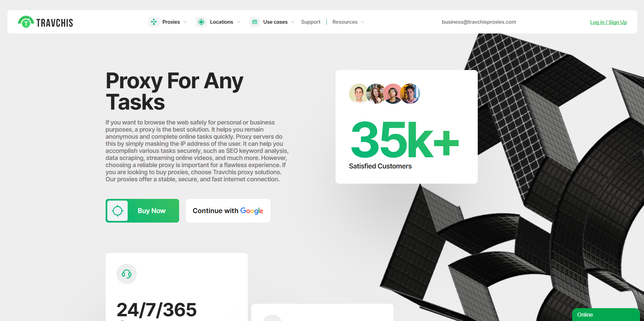Viewport: 644px width, 321px height.
Task: Click the Proxies arrows icon
Action: (x=154, y=22)
